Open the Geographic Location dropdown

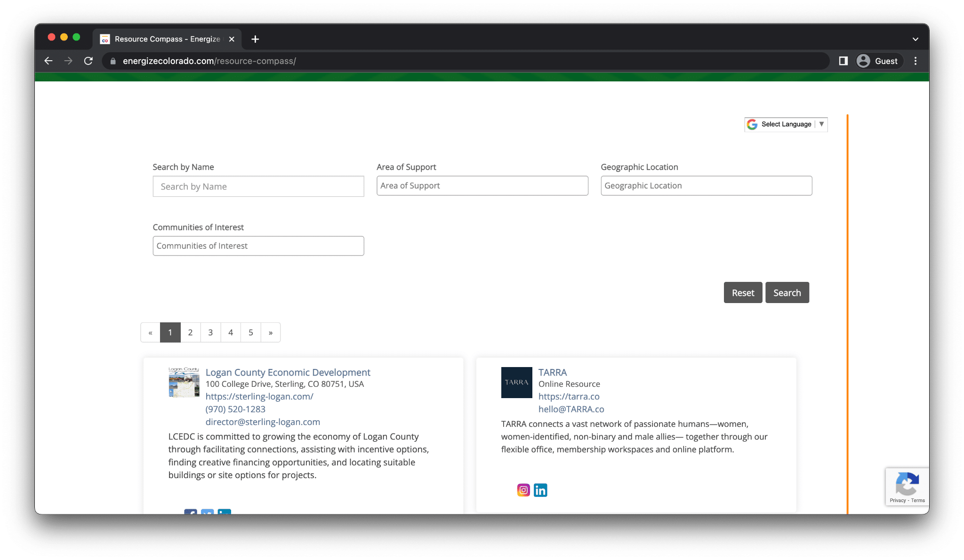click(x=706, y=185)
